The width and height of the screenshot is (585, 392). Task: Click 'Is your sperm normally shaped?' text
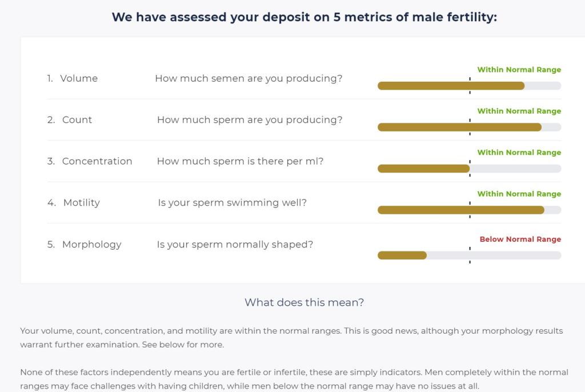coord(235,245)
